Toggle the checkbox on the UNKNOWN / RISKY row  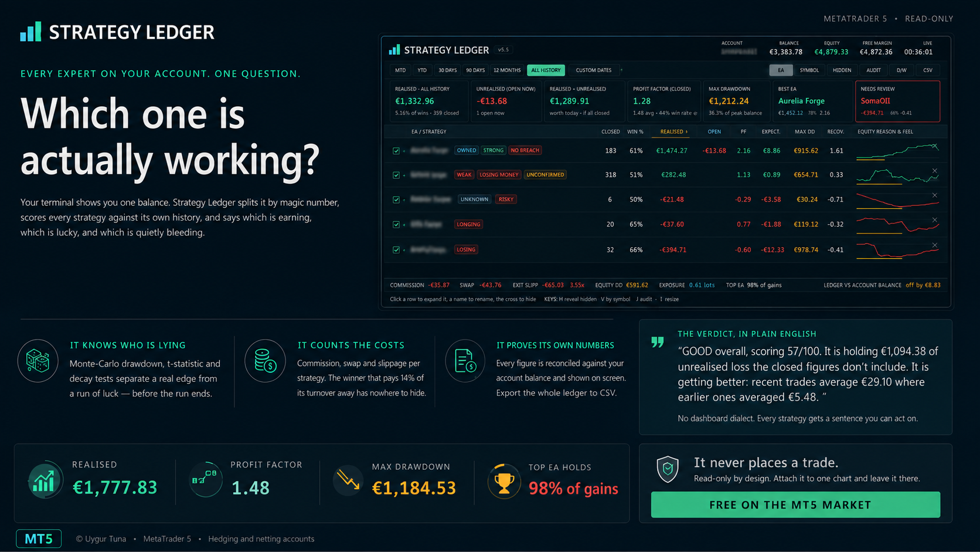pyautogui.click(x=396, y=199)
